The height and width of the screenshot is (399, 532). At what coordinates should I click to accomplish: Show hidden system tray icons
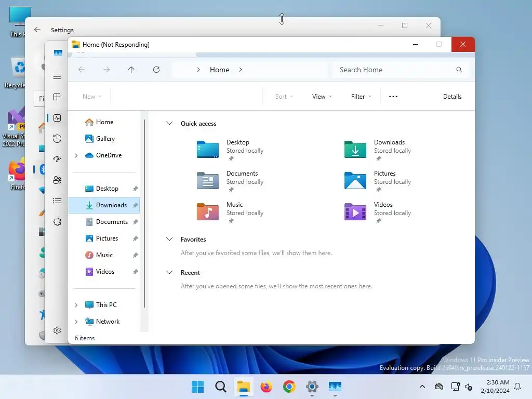tap(422, 387)
